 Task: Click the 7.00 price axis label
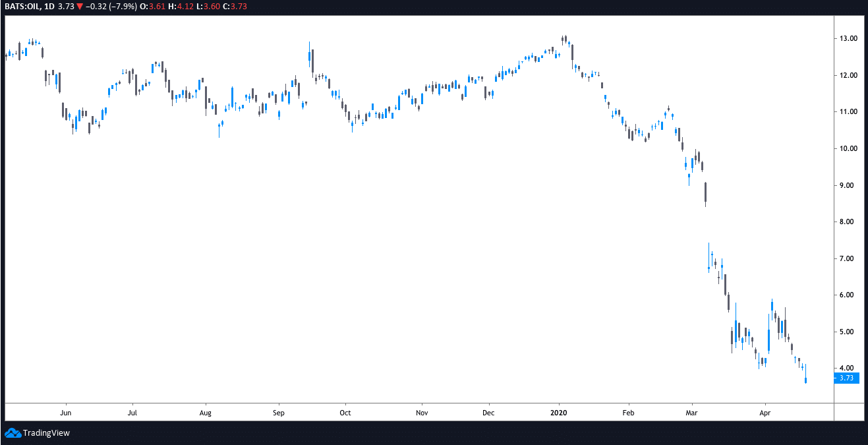(x=848, y=258)
